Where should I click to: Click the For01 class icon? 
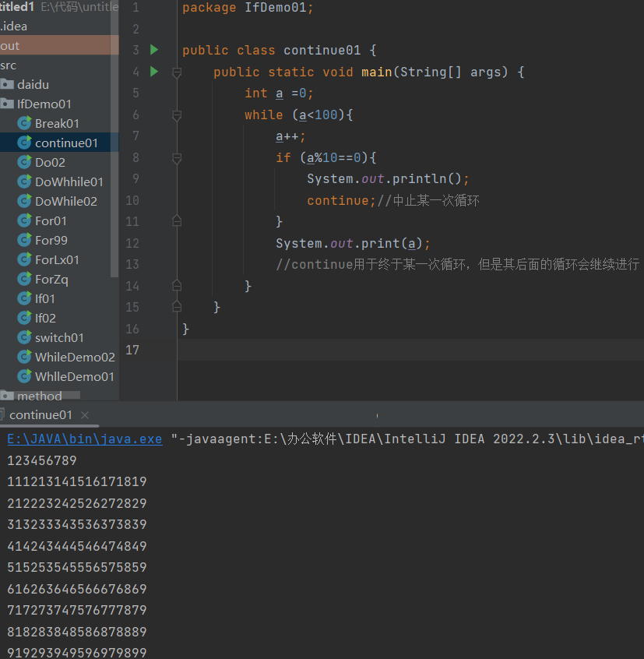pos(24,220)
